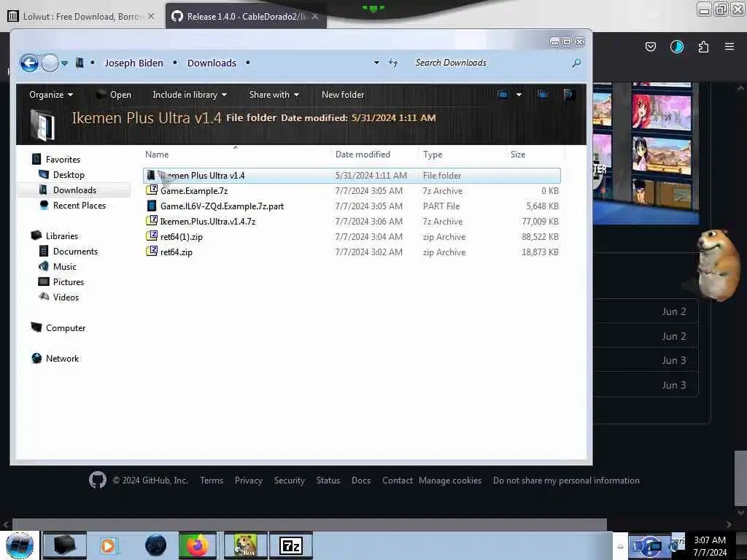Open Recent Places in navigation pane

[x=80, y=205]
